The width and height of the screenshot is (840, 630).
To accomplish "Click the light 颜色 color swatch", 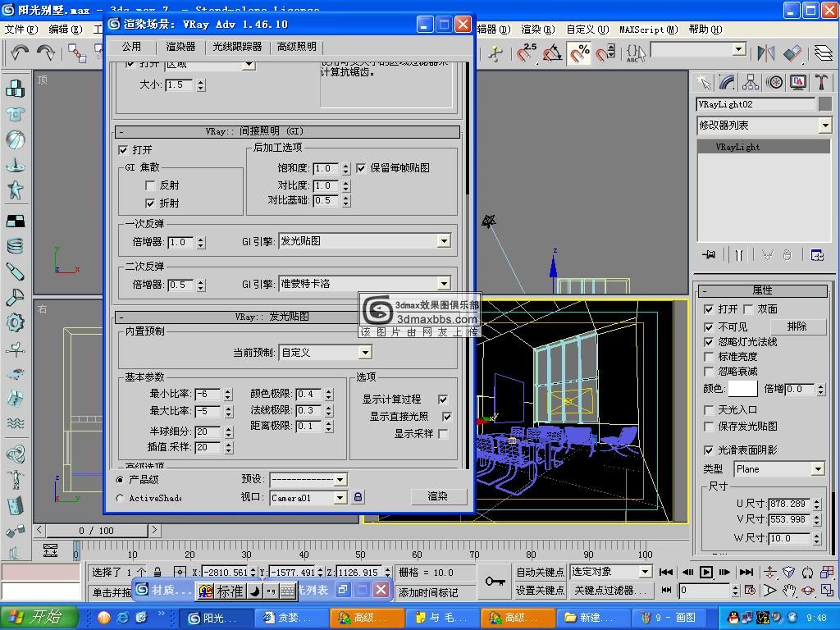I will (742, 389).
